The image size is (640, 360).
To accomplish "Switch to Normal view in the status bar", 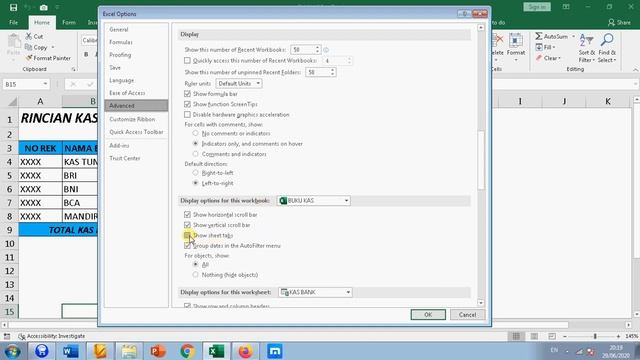I will tap(516, 336).
